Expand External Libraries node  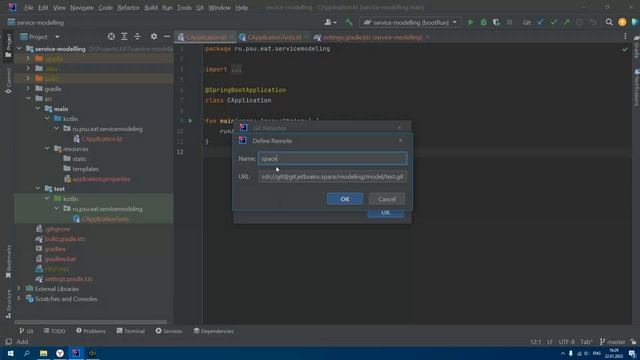[19, 289]
